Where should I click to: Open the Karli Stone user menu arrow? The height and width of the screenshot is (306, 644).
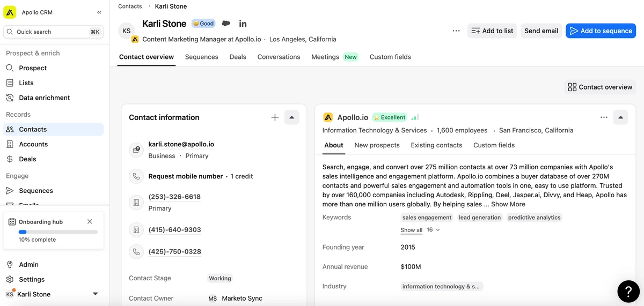[96, 294]
